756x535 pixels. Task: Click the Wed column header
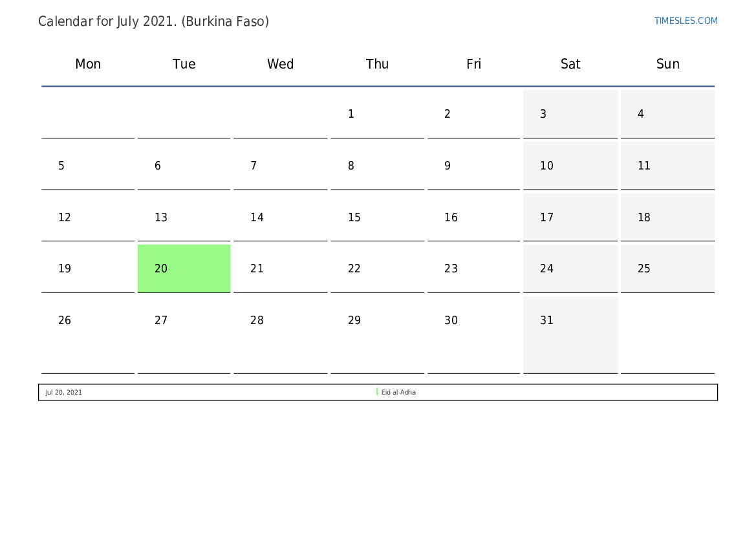tap(280, 64)
